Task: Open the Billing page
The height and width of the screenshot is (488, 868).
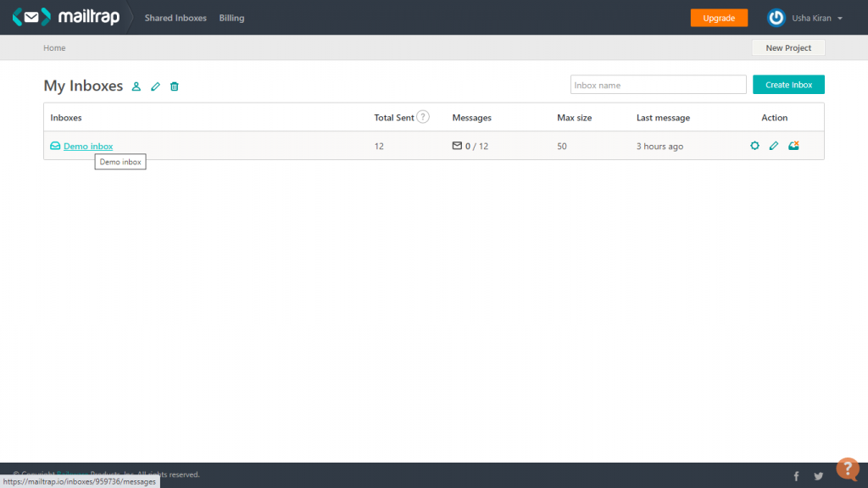Action: [231, 18]
